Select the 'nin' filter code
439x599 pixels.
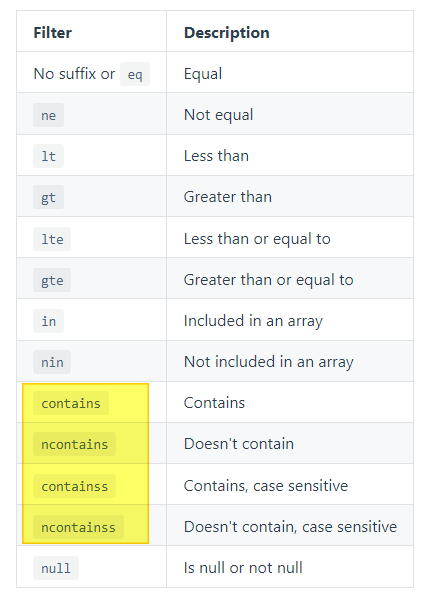coord(52,362)
